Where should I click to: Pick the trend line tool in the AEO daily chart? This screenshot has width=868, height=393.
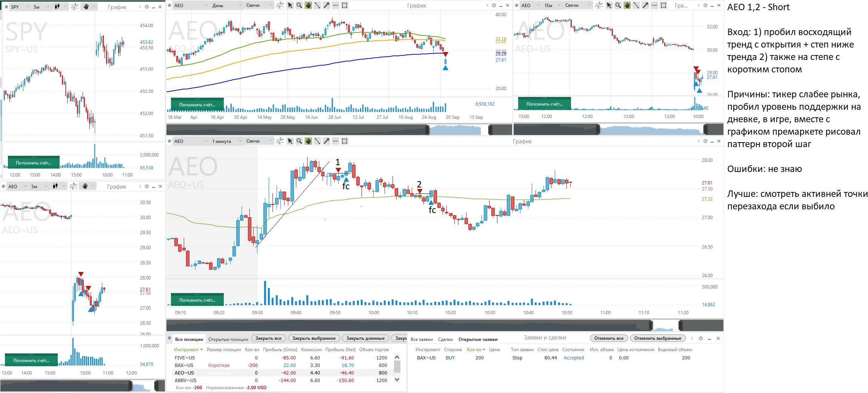tap(317, 5)
